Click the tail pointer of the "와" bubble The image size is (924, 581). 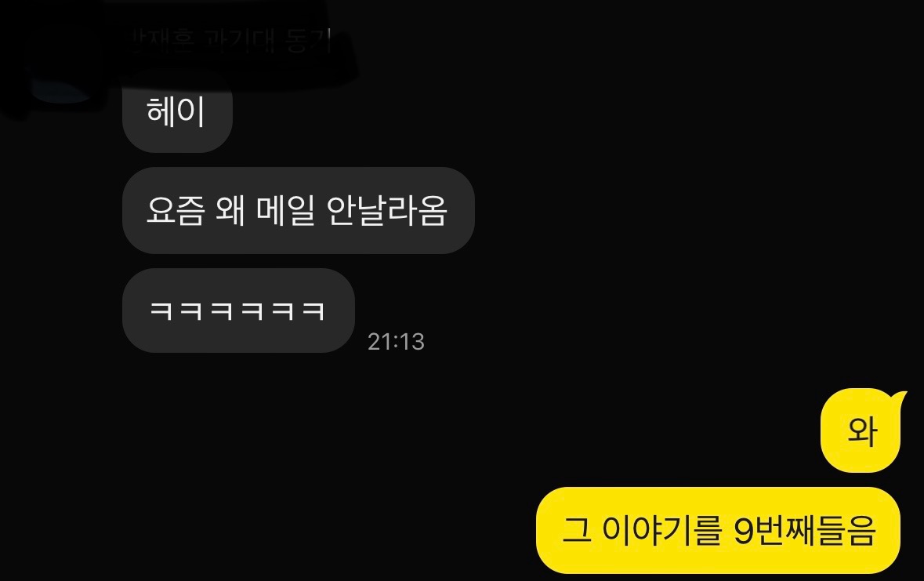(900, 397)
